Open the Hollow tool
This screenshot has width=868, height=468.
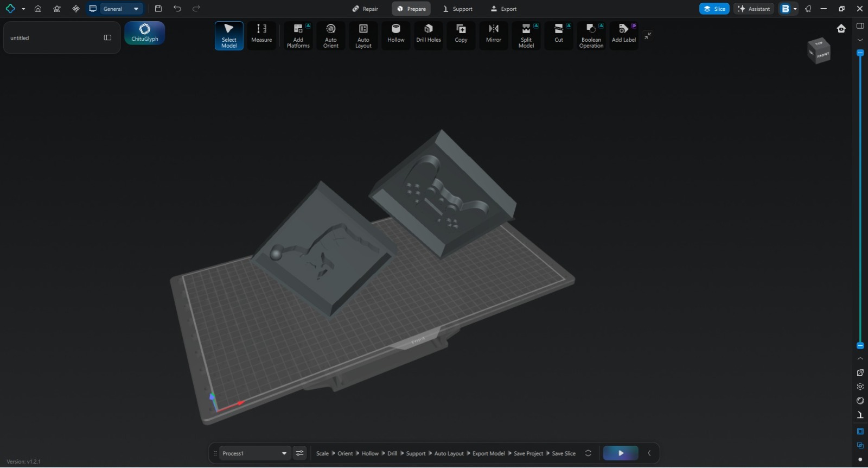click(396, 36)
